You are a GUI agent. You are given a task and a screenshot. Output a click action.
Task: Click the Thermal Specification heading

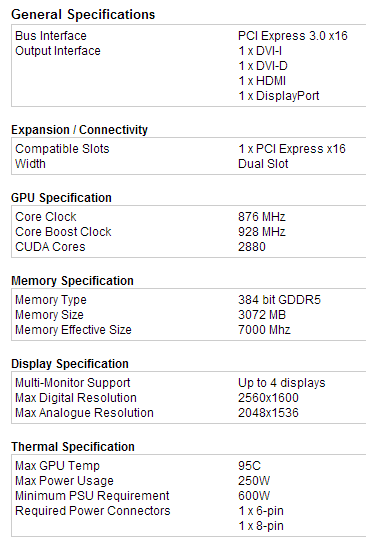73,447
